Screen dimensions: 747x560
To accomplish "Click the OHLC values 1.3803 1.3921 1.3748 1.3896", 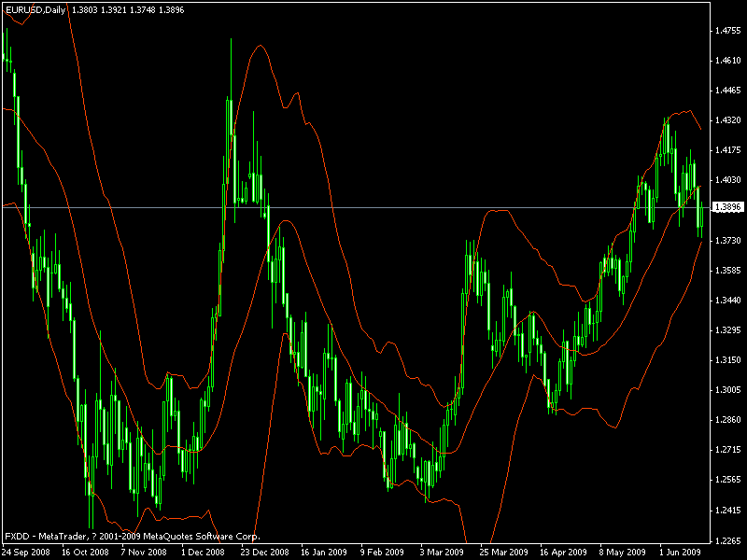I will [128, 10].
